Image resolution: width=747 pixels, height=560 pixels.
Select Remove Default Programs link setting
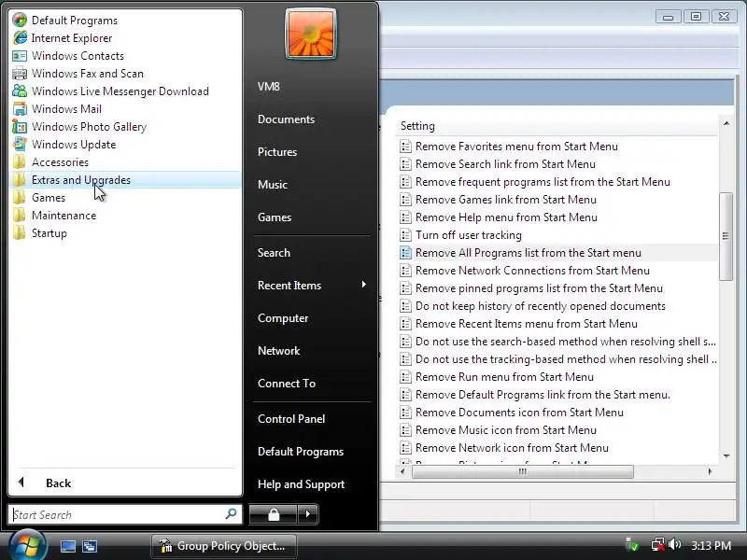pos(543,395)
